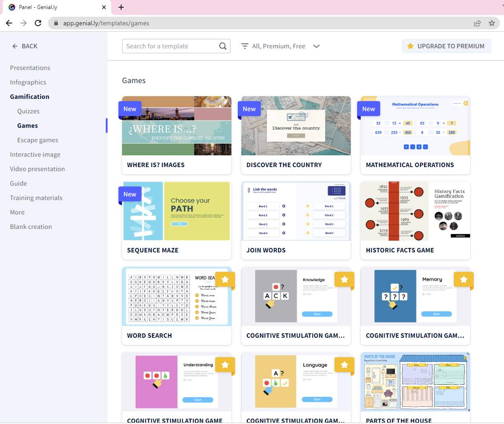Select Escape games in the sidebar

[x=38, y=140]
